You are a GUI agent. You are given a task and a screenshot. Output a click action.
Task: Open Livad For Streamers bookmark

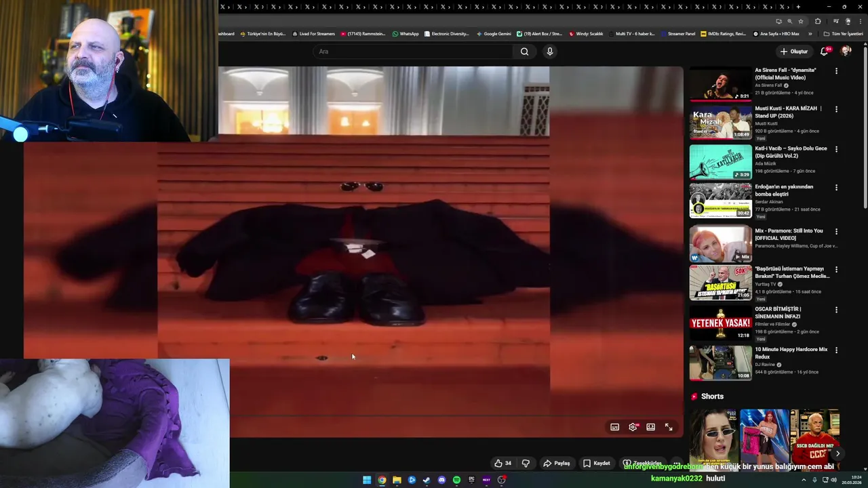coord(313,33)
